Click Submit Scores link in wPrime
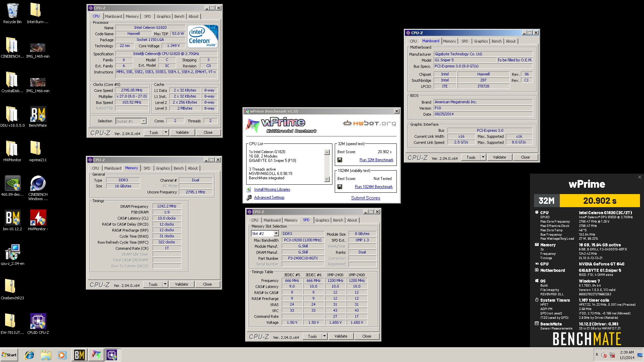Viewport: 644px width, 362px height. (366, 198)
